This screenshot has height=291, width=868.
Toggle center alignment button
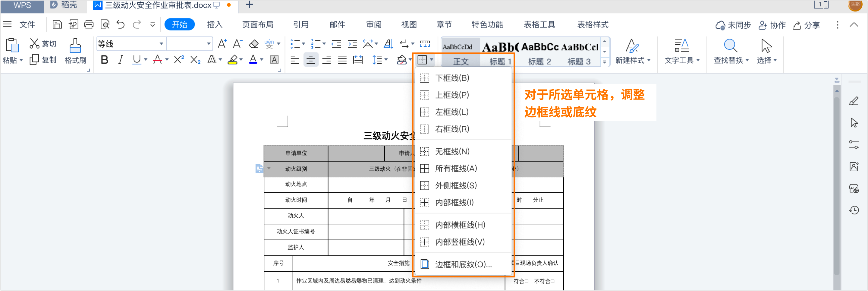[311, 60]
